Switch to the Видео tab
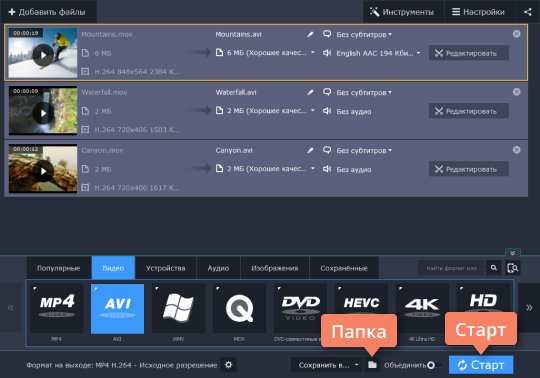The width and height of the screenshot is (540, 378). point(113,268)
